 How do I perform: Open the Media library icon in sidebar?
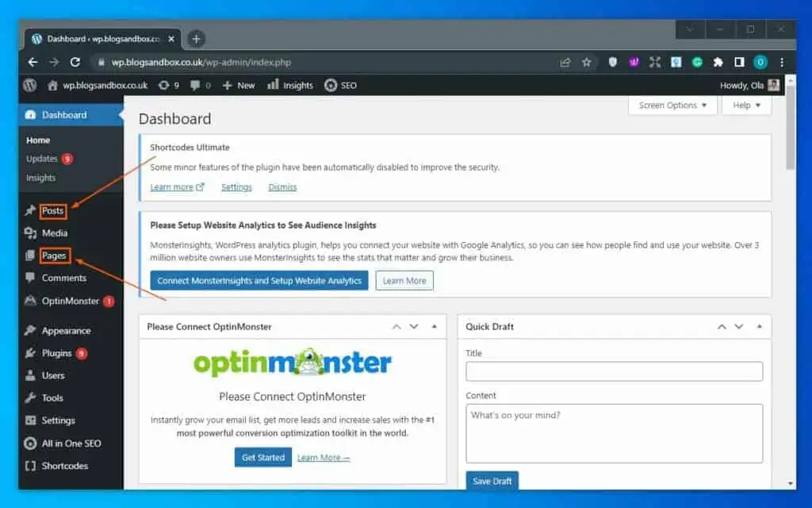point(30,233)
